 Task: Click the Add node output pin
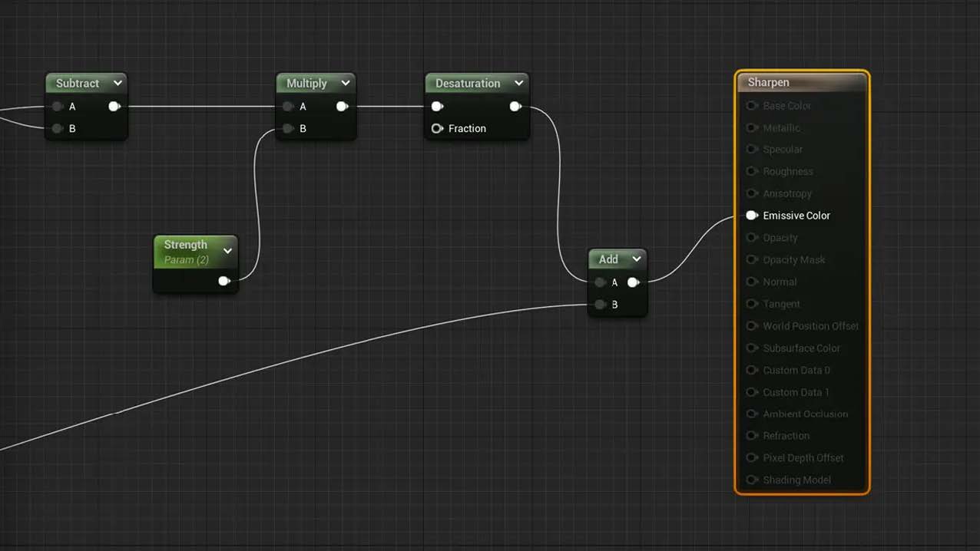tap(634, 282)
